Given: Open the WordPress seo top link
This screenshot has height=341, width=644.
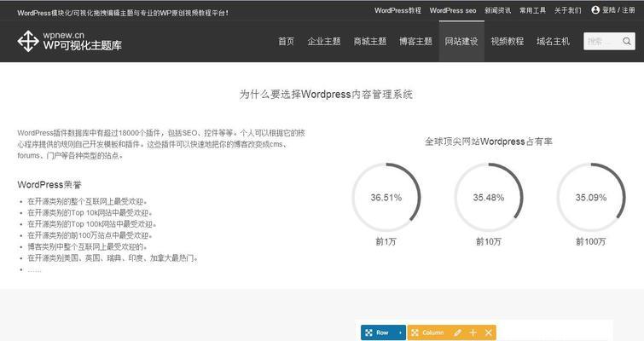Looking at the screenshot, I should point(453,10).
